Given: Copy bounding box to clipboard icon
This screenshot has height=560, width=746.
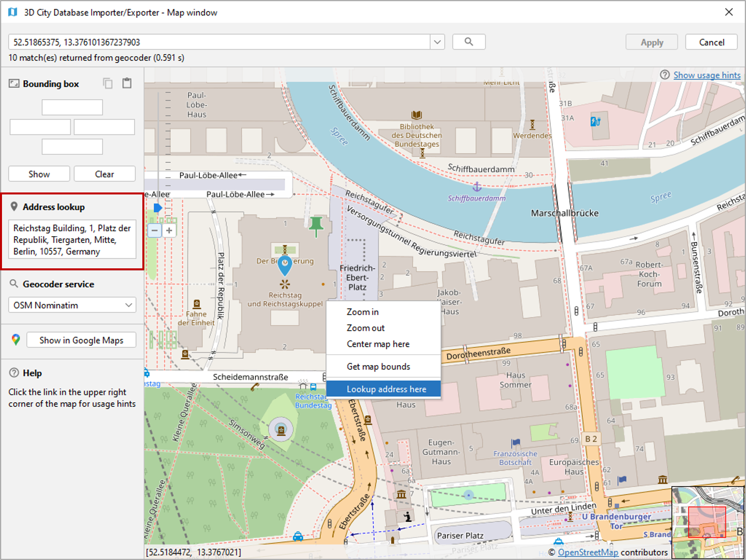Looking at the screenshot, I should pyautogui.click(x=108, y=83).
